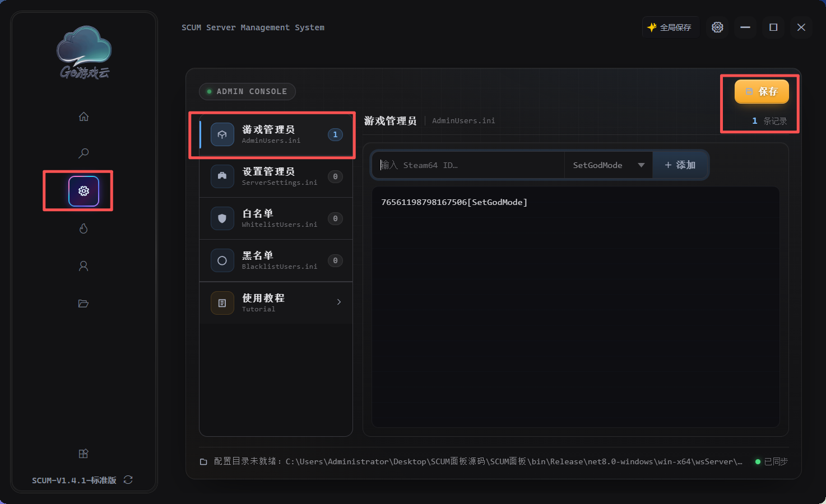The height and width of the screenshot is (504, 826).
Task: Click the 全局保存 global save button
Action: tap(670, 27)
